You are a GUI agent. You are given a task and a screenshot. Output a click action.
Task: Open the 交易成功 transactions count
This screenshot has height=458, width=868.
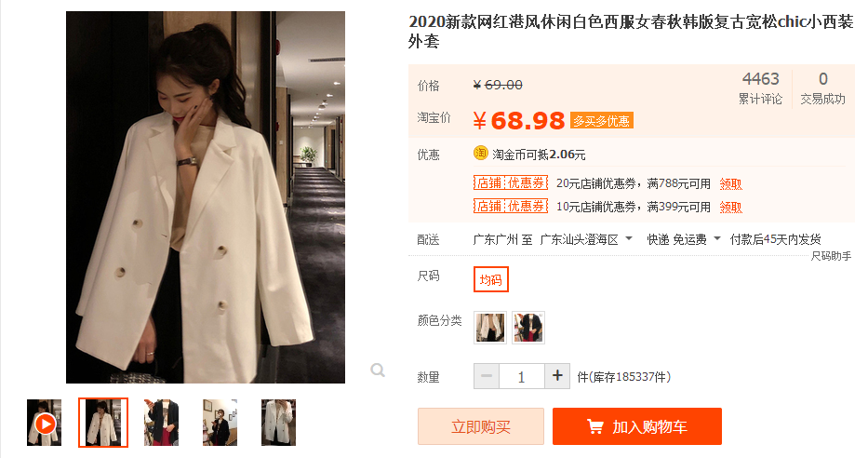click(822, 88)
